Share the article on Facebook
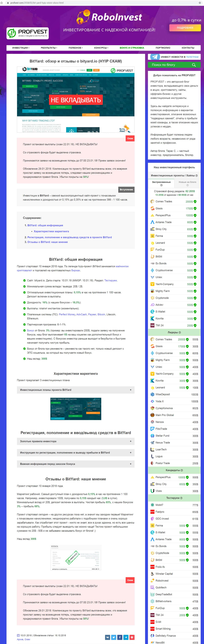This screenshot has height=644, width=204. click(120, 637)
